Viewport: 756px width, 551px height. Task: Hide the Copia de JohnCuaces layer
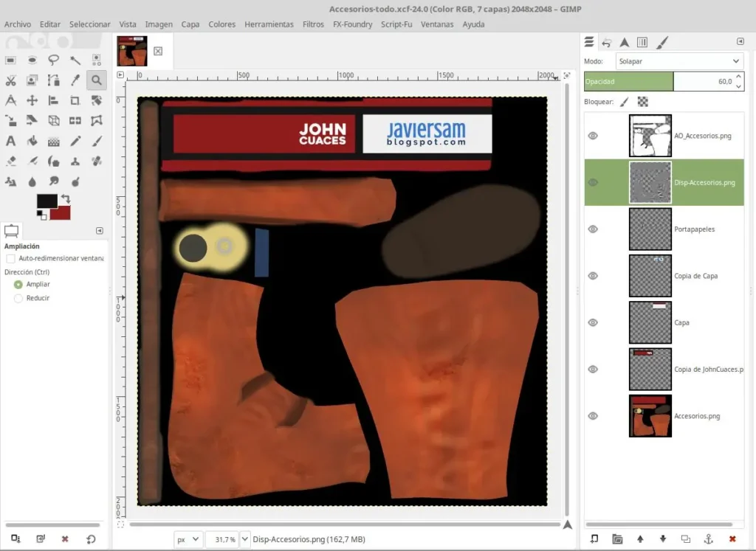pos(593,370)
